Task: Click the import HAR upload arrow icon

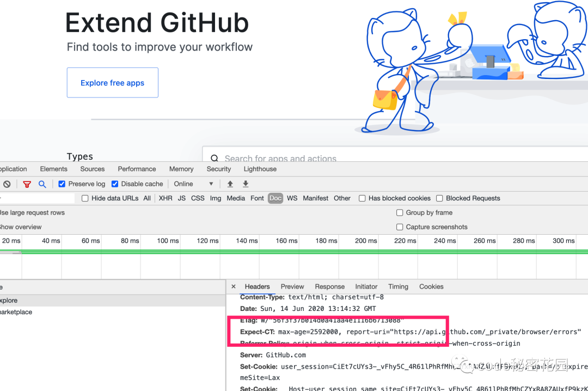Action: (230, 184)
